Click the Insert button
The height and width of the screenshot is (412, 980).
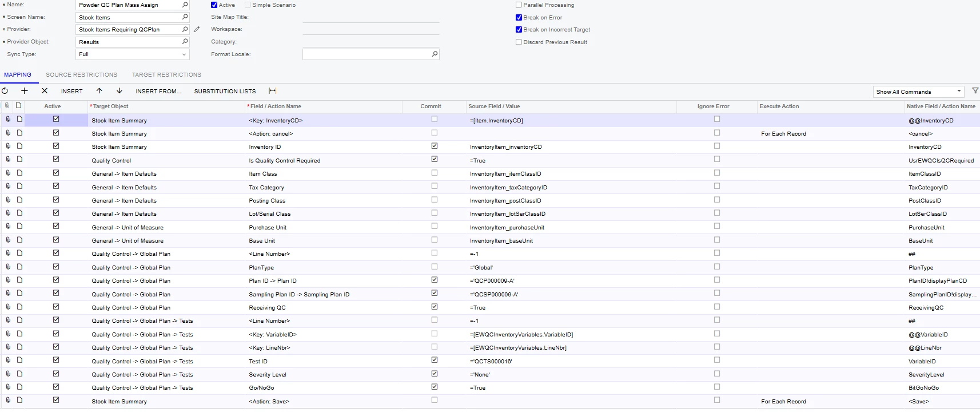pyautogui.click(x=72, y=92)
